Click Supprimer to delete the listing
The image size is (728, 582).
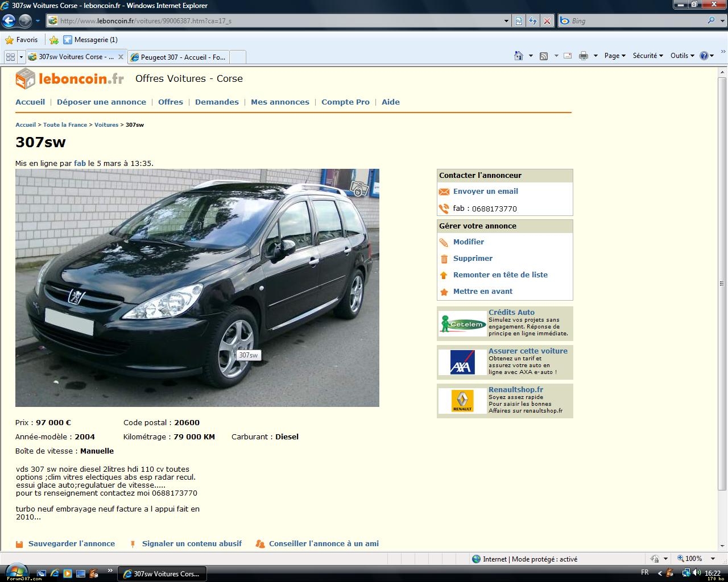pos(473,259)
